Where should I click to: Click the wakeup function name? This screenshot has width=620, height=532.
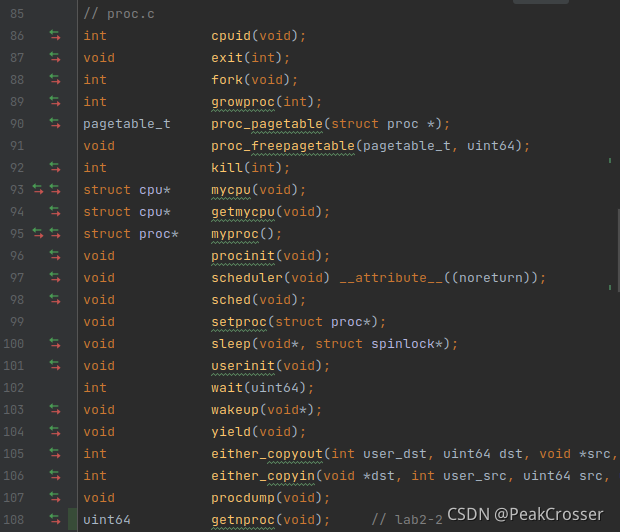pyautogui.click(x=235, y=410)
